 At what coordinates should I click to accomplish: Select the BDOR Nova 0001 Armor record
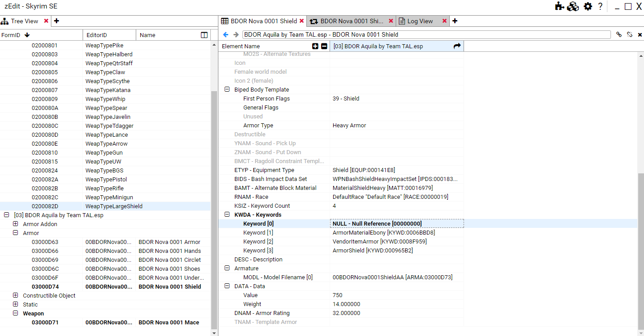coord(105,242)
